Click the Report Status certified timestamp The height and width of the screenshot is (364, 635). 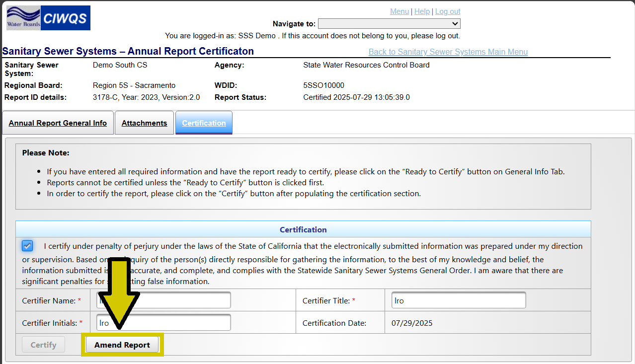[x=356, y=97]
